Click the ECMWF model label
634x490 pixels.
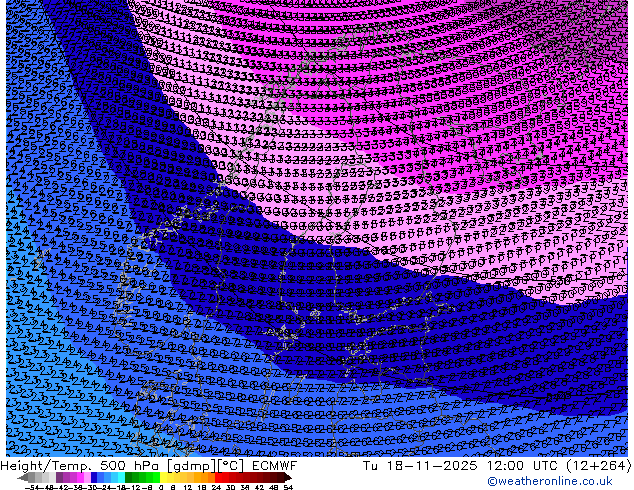275,466
